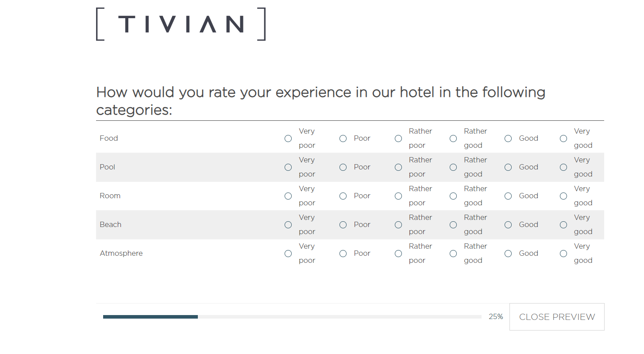
Task: Select Rather good for Beach
Action: click(453, 225)
